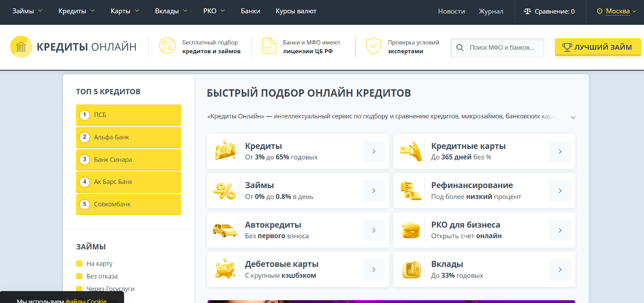Click the comparison scales icon
The width and height of the screenshot is (644, 303).
527,11
